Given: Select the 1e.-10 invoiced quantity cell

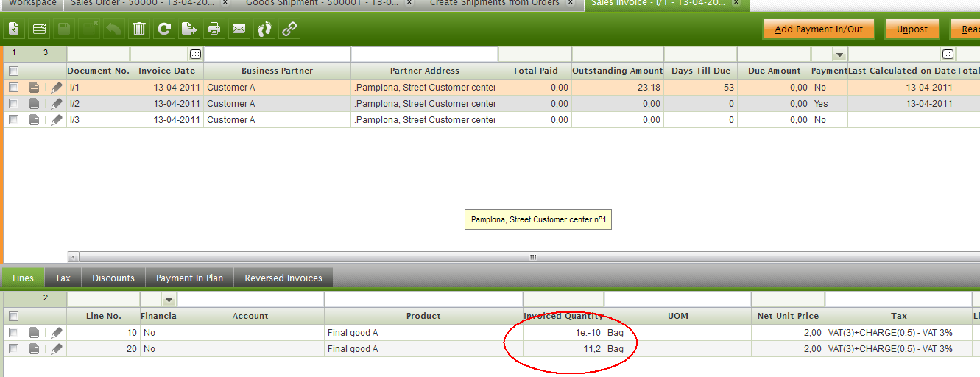Looking at the screenshot, I should [x=563, y=333].
